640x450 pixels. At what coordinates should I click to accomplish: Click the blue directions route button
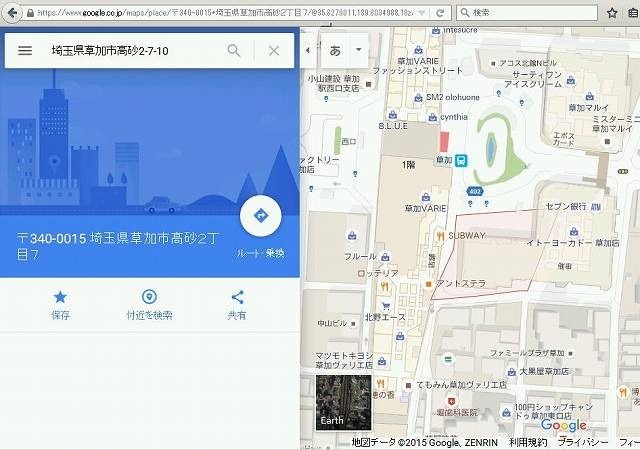(x=261, y=216)
